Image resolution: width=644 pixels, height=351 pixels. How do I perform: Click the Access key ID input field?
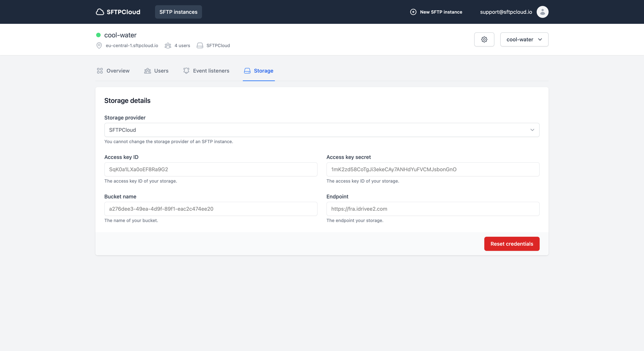[x=211, y=170]
